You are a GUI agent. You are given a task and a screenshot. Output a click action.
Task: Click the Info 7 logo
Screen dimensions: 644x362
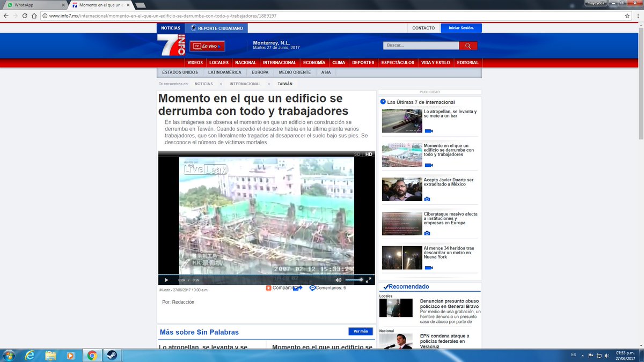pos(171,46)
